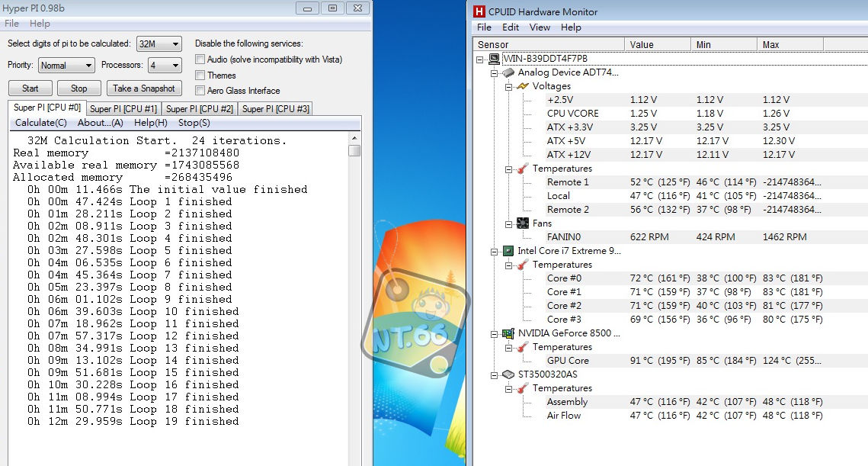Click the Min column header
This screenshot has height=466, width=868.
coord(724,44)
